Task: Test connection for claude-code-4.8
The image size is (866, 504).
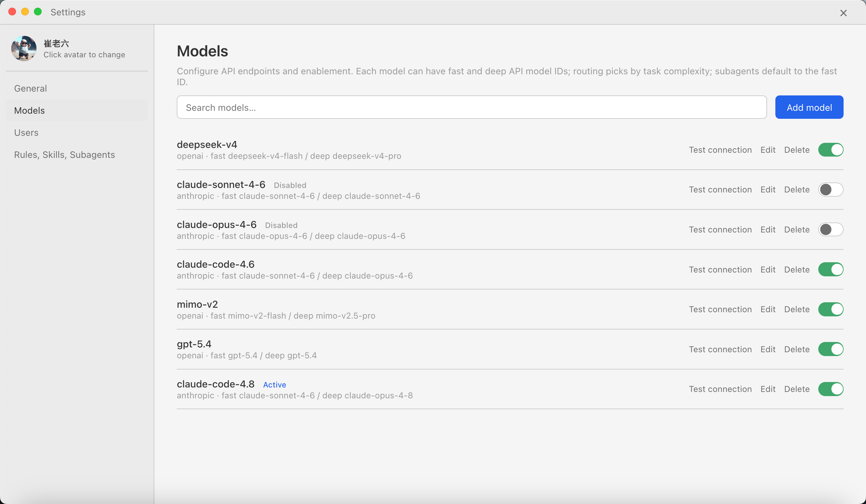Action: (720, 389)
